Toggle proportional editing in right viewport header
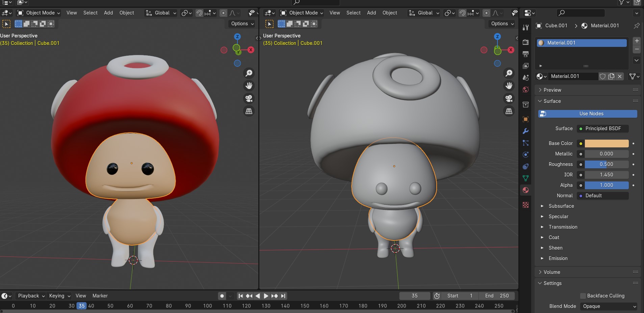 coord(487,13)
